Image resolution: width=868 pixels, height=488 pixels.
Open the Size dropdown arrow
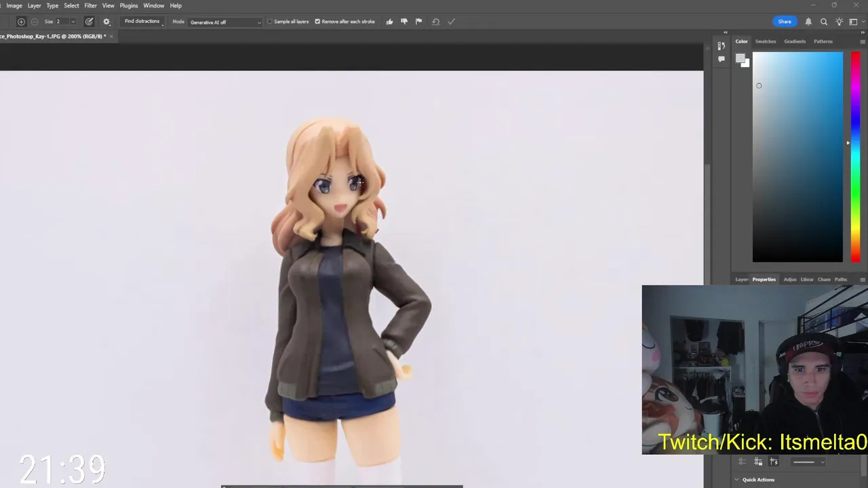(x=73, y=22)
